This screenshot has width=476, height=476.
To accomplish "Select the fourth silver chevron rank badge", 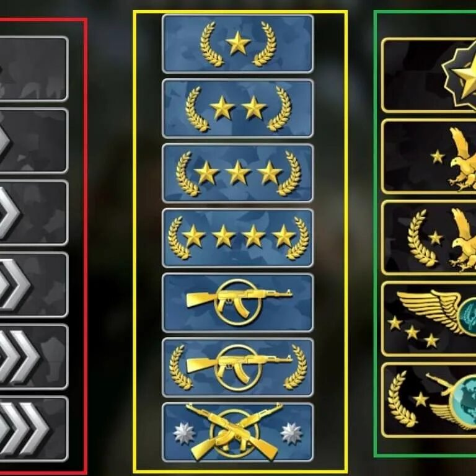I will (x=33, y=357).
